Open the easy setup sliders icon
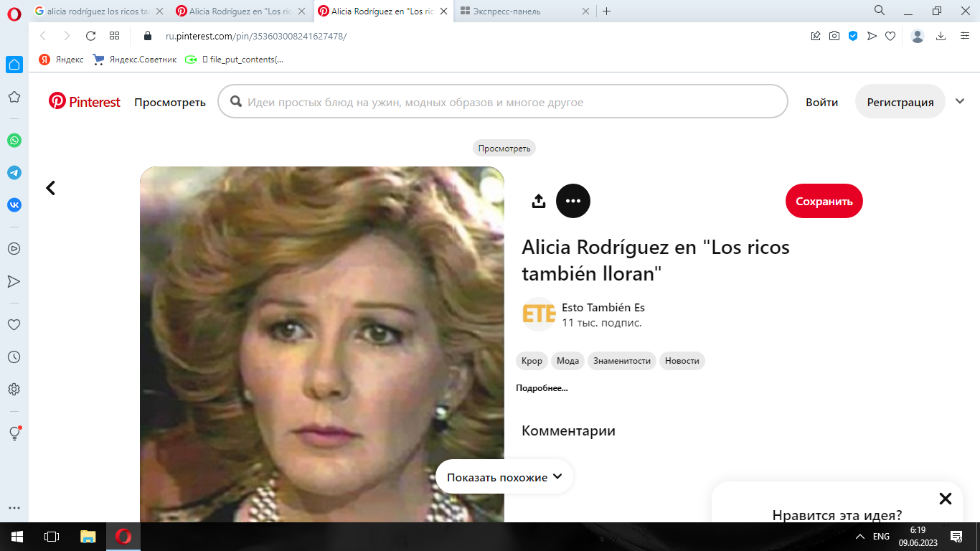This screenshot has width=980, height=551. coord(965,36)
